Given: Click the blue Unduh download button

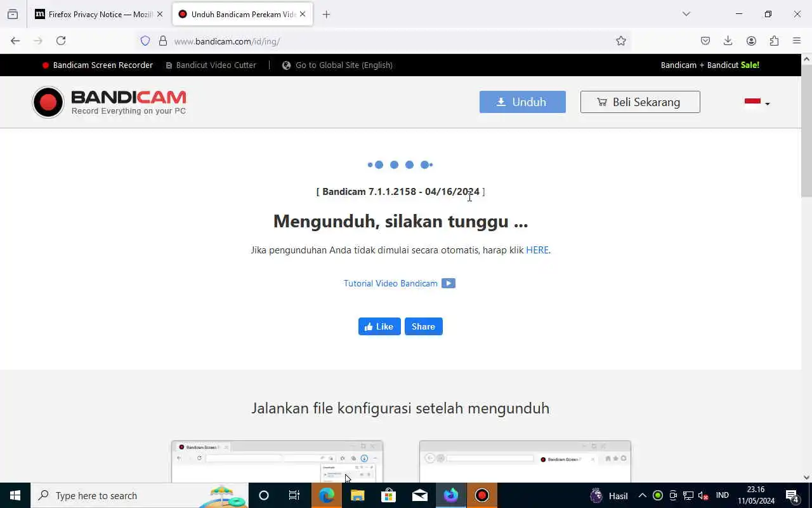Looking at the screenshot, I should (523, 102).
